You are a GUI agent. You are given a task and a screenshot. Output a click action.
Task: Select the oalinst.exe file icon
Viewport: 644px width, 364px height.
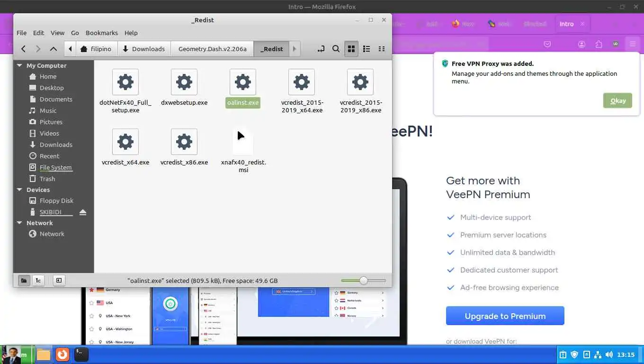coord(243,82)
